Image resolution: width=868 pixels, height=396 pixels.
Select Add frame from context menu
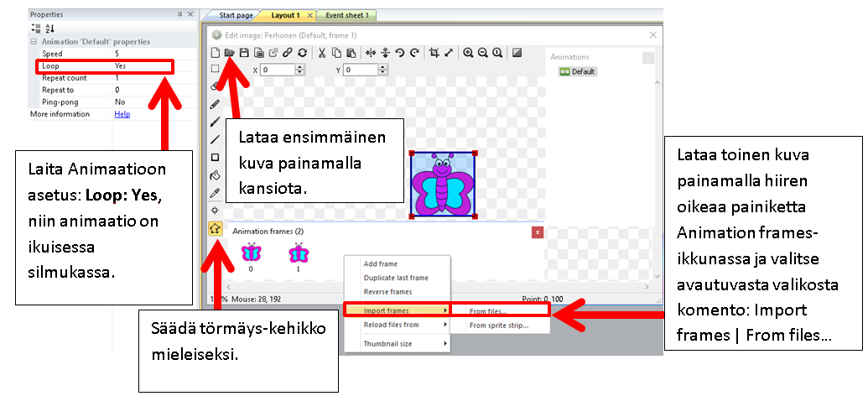[381, 263]
